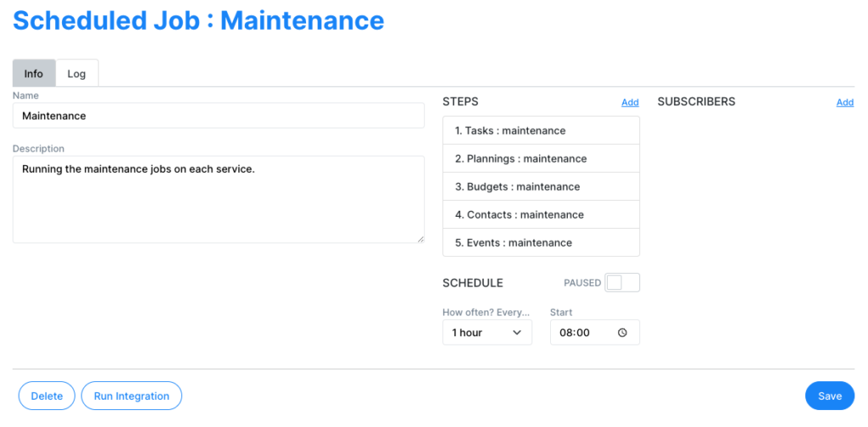
Task: Toggle the PAUSED schedule switch
Action: [622, 283]
